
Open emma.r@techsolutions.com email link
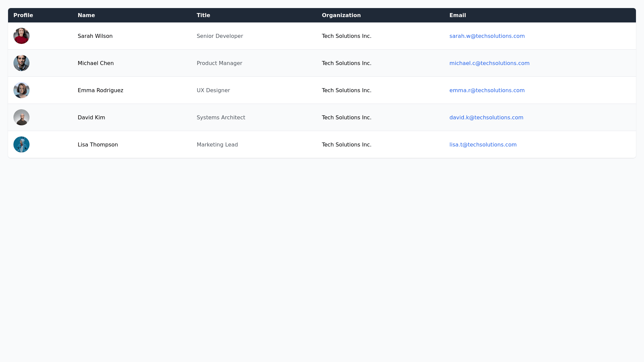(487, 90)
